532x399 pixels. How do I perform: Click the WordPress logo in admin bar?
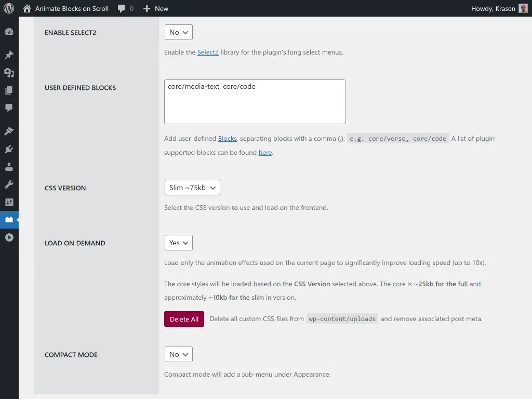(8, 8)
